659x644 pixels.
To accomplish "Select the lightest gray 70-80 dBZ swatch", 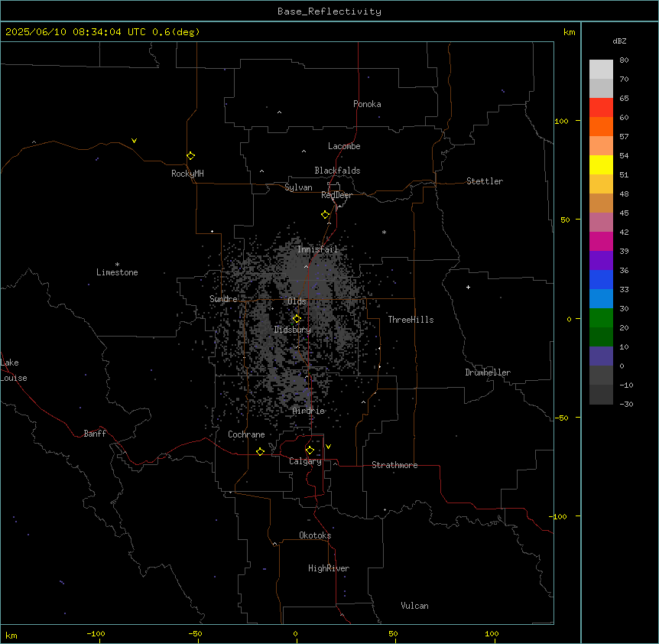I will tap(601, 70).
